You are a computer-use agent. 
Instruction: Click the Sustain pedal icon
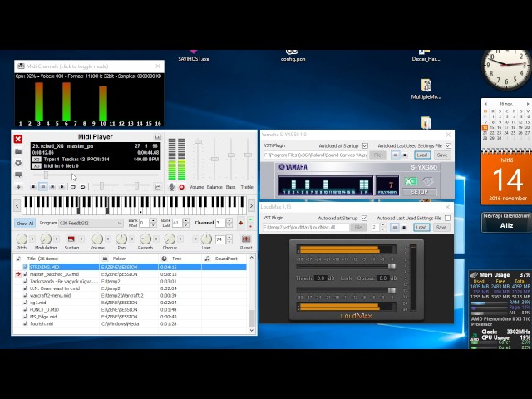pyautogui.click(x=72, y=239)
